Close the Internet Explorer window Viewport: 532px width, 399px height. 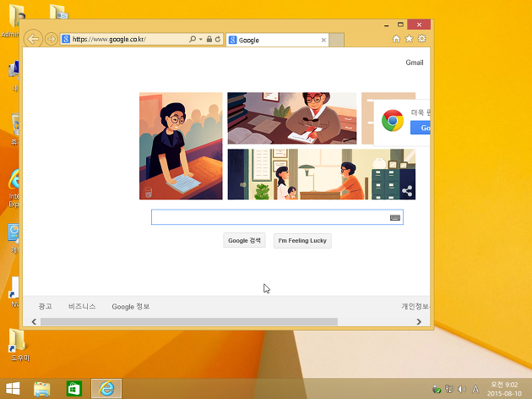419,25
